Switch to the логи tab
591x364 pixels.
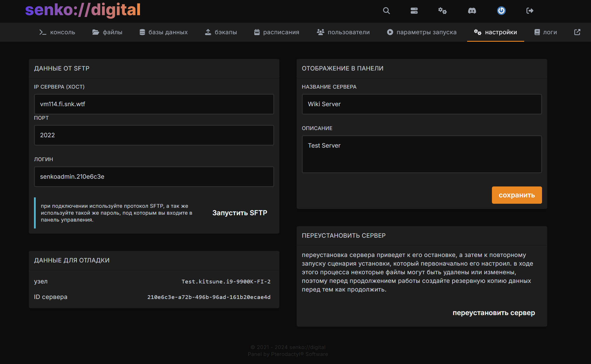(x=545, y=32)
